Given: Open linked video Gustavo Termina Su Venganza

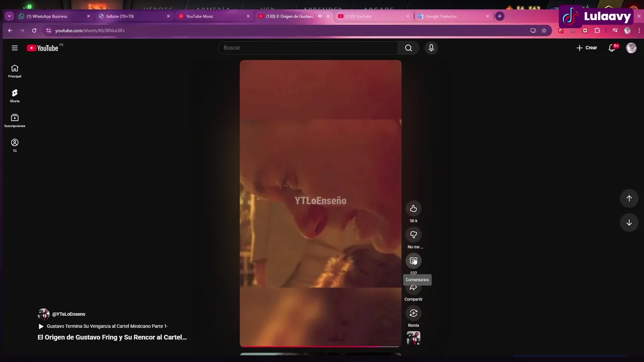Looking at the screenshot, I should pyautogui.click(x=103, y=326).
